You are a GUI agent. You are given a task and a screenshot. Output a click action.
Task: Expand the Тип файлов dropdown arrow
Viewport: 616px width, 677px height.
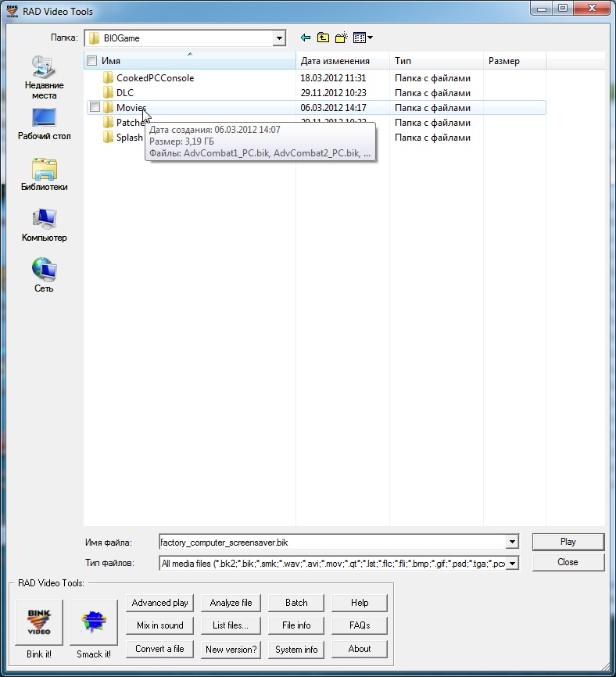click(x=512, y=564)
